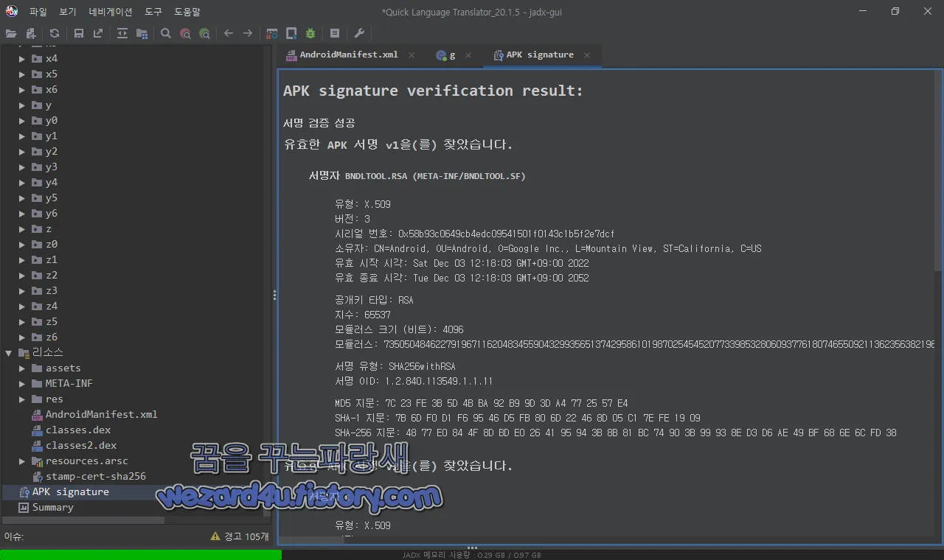Expand the assets folder

(x=22, y=368)
